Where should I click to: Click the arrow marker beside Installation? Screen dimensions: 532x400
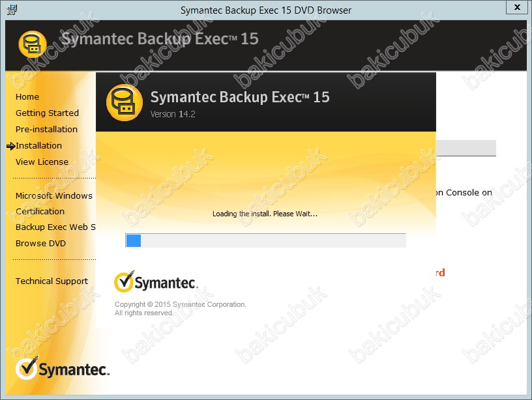[x=11, y=146]
